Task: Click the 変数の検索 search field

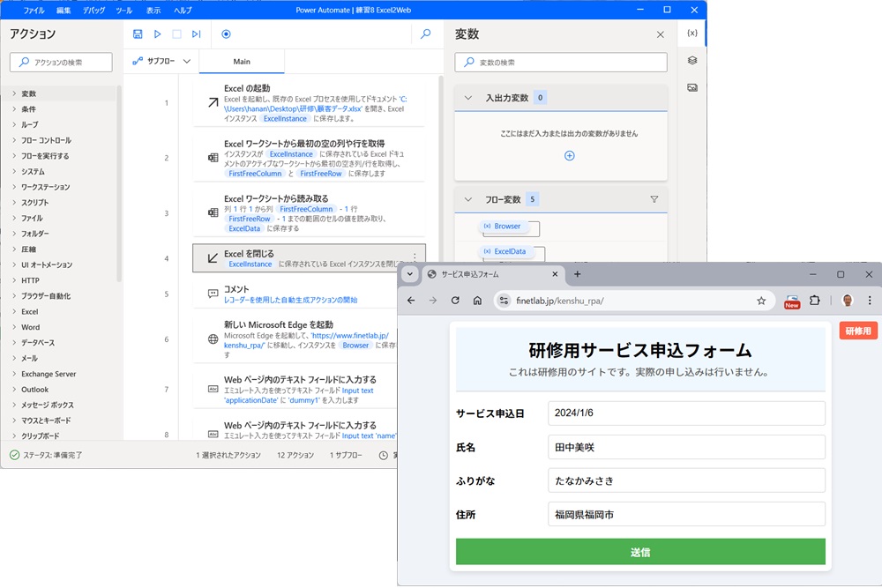Action: coord(561,63)
